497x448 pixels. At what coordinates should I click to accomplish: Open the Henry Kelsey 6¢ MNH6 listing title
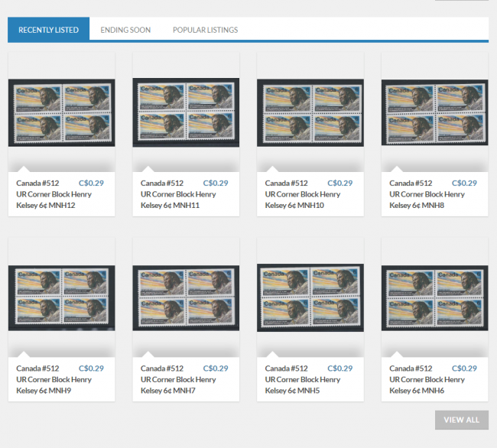pos(427,379)
